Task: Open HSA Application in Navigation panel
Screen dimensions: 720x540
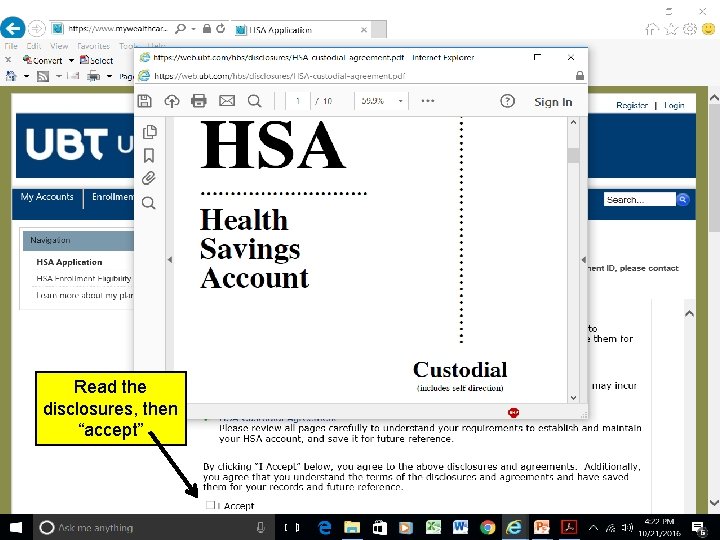Action: coord(69,262)
